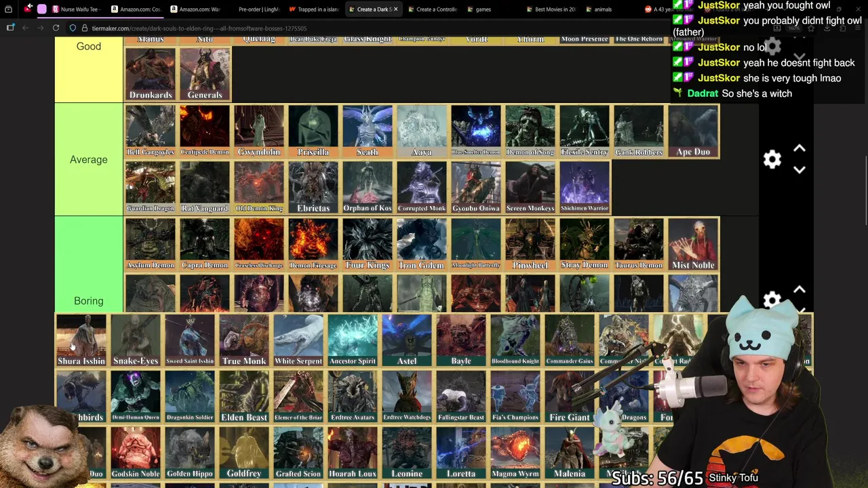The width and height of the screenshot is (868, 488).
Task: Select the Gwyndolin tile
Action: tap(259, 131)
